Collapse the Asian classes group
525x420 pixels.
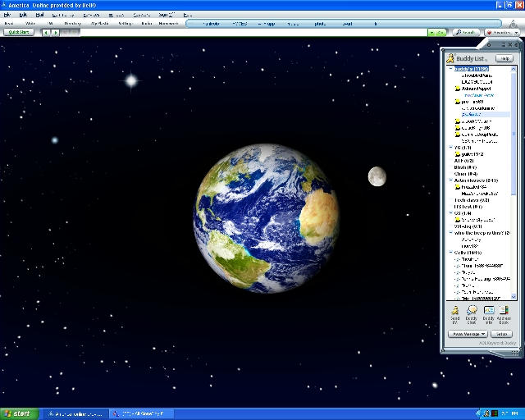pyautogui.click(x=450, y=180)
